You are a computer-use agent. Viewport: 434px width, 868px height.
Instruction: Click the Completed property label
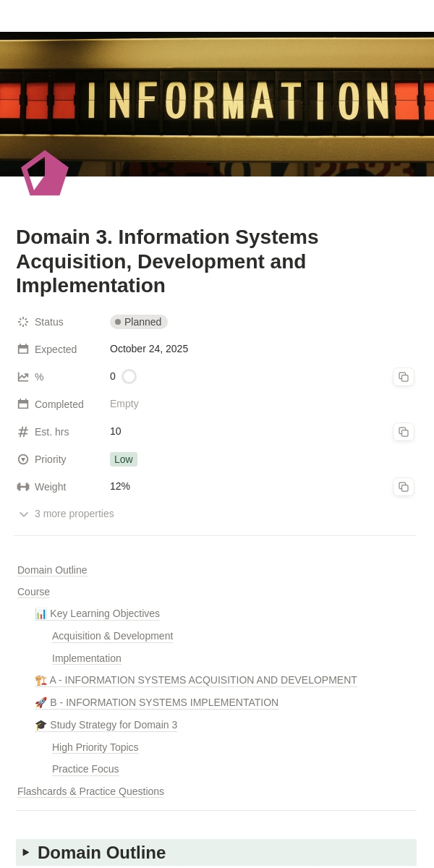[x=59, y=404]
